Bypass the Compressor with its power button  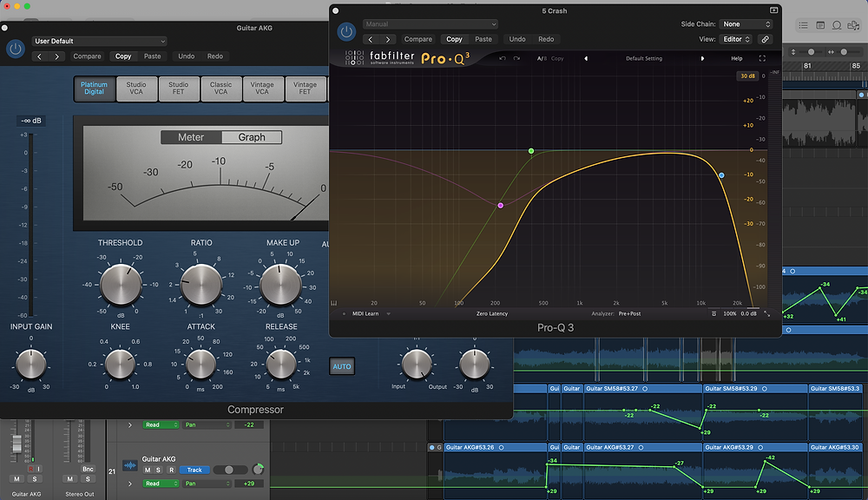[15, 49]
